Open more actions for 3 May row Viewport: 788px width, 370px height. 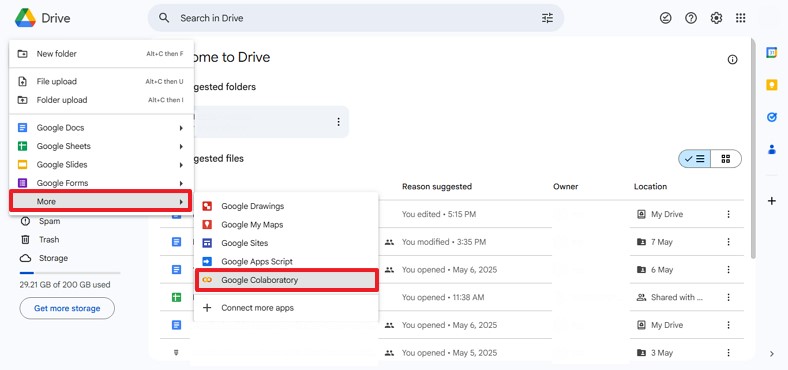[728, 352]
